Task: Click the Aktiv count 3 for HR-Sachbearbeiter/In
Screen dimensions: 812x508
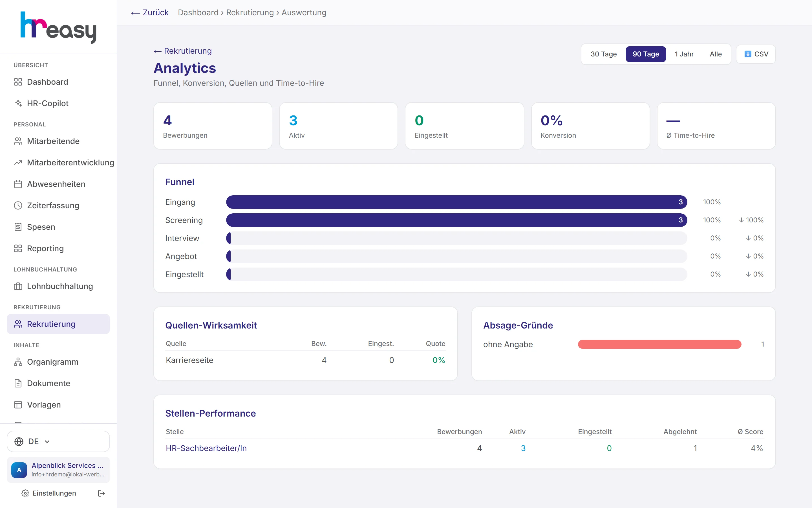Action: pyautogui.click(x=523, y=448)
